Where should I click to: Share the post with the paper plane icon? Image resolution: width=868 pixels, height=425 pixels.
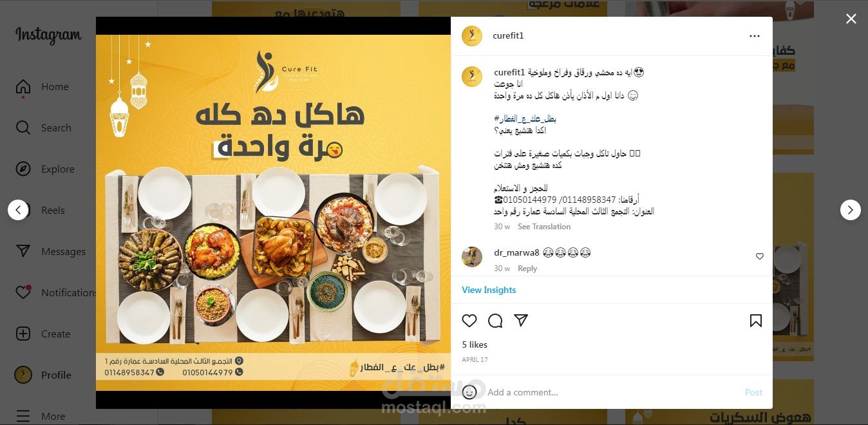(x=521, y=320)
